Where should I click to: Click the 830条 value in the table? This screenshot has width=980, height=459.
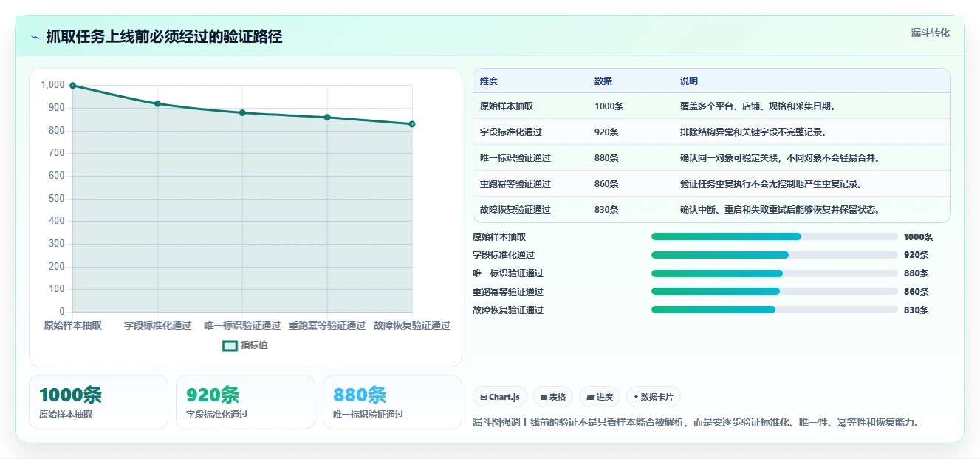point(607,210)
